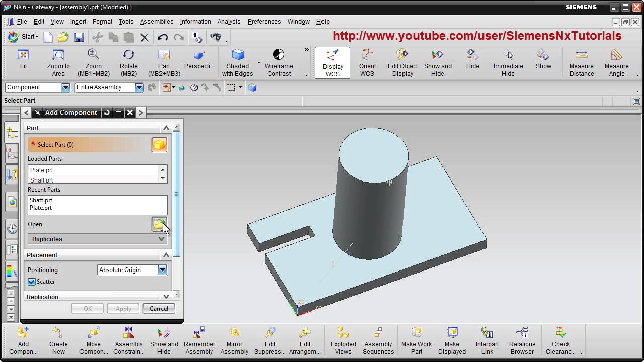Click the binoculars find icon

pos(216,37)
